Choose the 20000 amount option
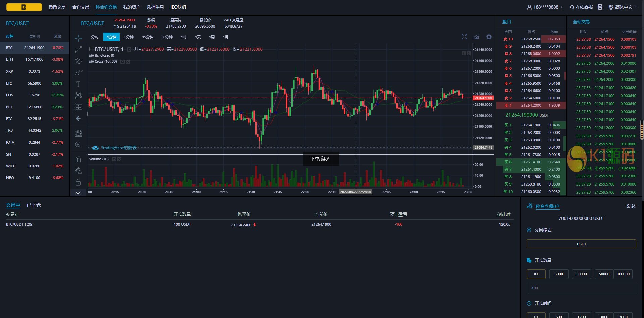 581,274
